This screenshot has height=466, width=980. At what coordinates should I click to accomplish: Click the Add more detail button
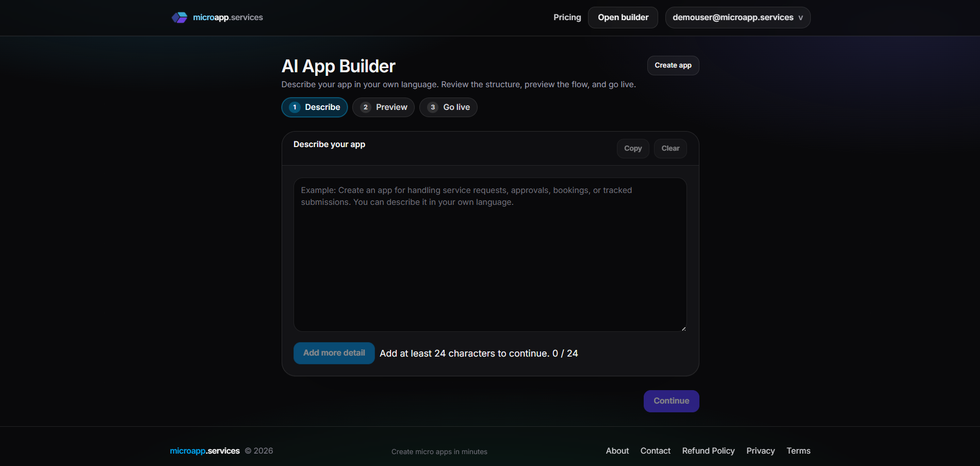point(334,353)
